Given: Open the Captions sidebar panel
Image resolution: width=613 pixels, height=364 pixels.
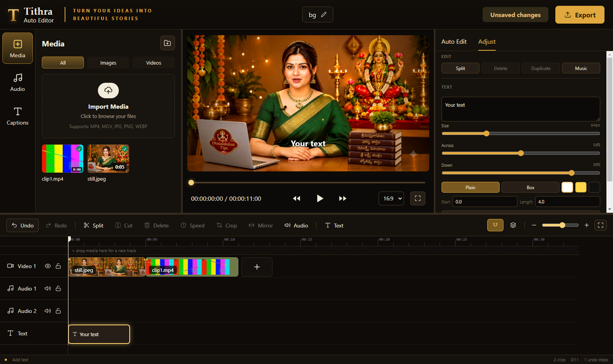Looking at the screenshot, I should [17, 116].
